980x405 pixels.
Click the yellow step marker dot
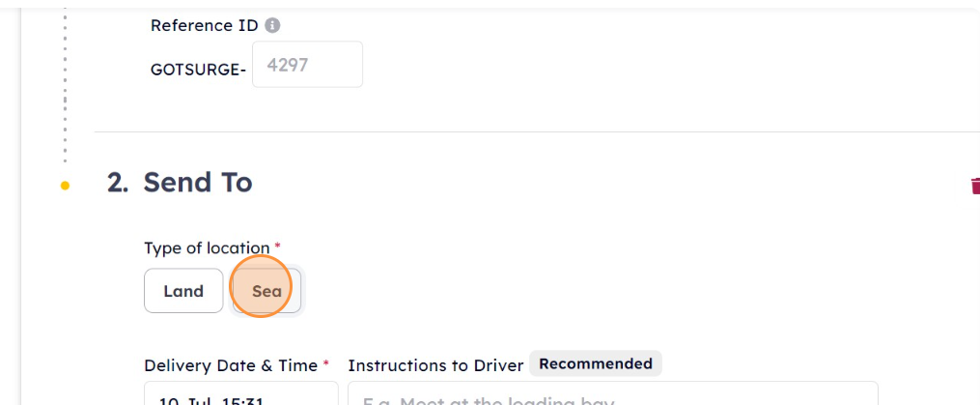(65, 186)
